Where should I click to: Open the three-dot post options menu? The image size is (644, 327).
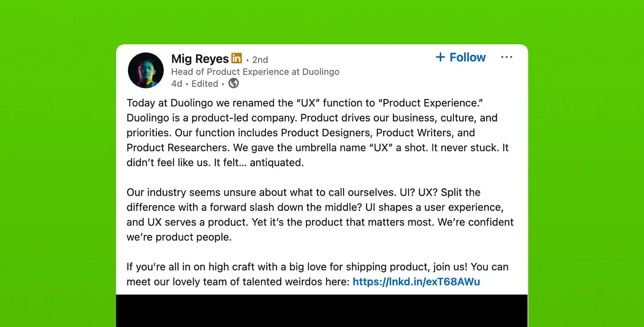pos(506,57)
